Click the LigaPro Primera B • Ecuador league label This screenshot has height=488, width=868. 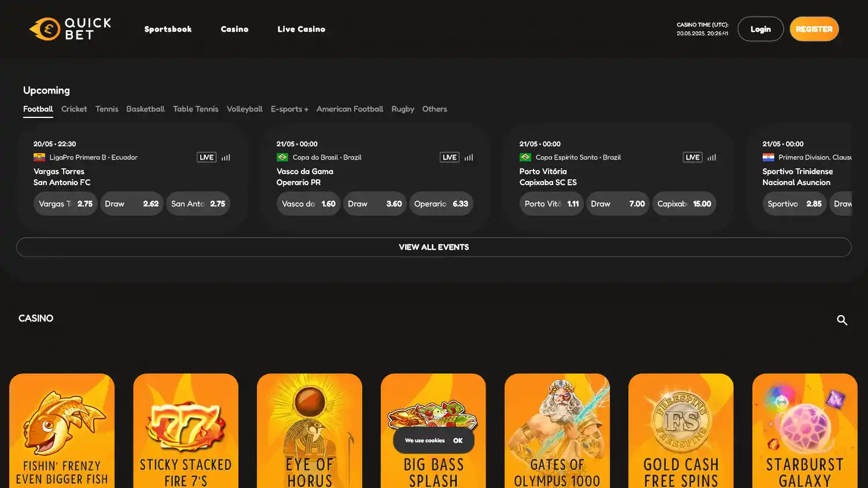point(94,157)
